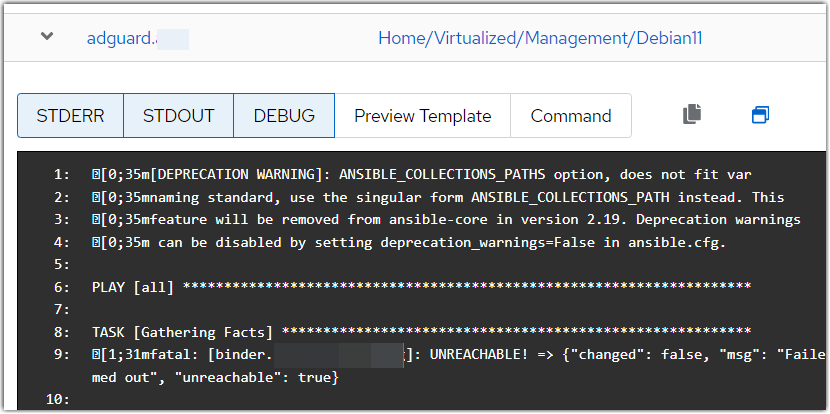Click the DEPRECATION WARNING log line
The image size is (830, 414).
pyautogui.click(x=430, y=175)
